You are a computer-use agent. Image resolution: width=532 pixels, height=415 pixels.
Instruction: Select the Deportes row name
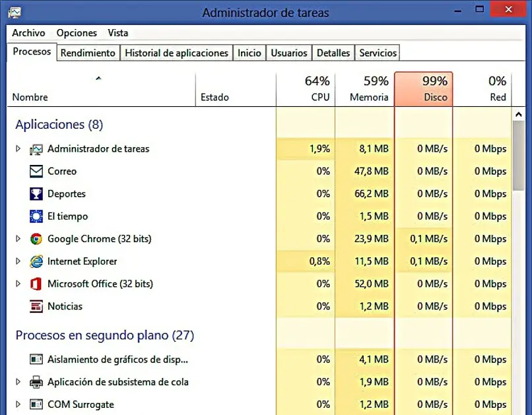click(67, 194)
